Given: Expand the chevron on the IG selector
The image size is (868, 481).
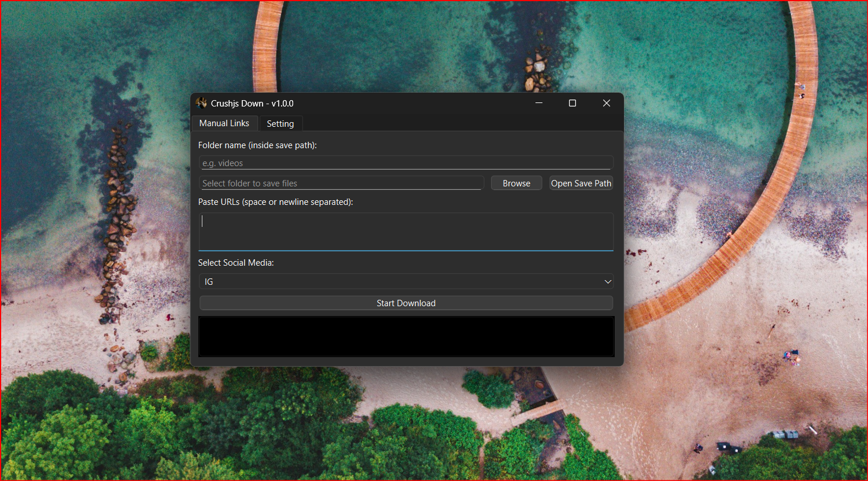Looking at the screenshot, I should click(607, 281).
